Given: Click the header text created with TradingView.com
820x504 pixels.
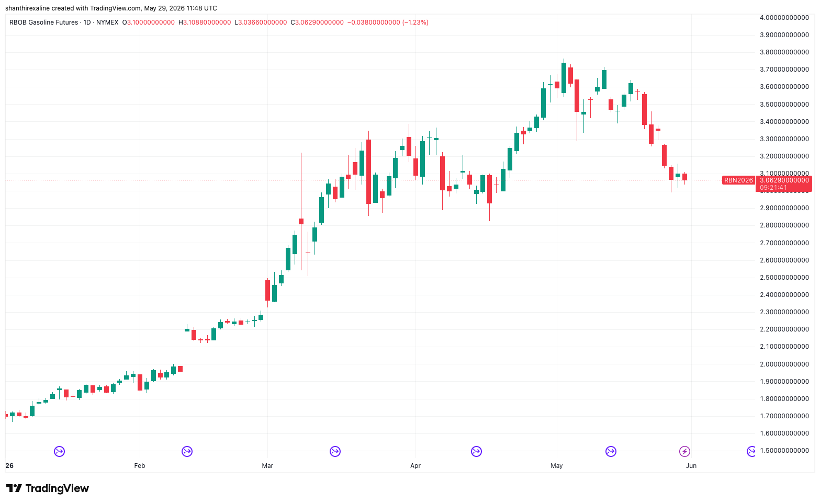Looking at the screenshot, I should tap(96, 8).
